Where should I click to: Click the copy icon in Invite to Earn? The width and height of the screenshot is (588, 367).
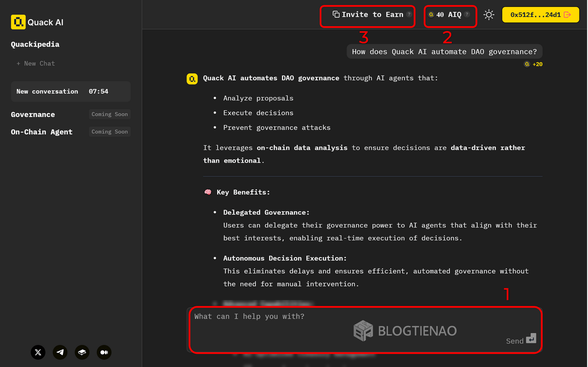[336, 14]
